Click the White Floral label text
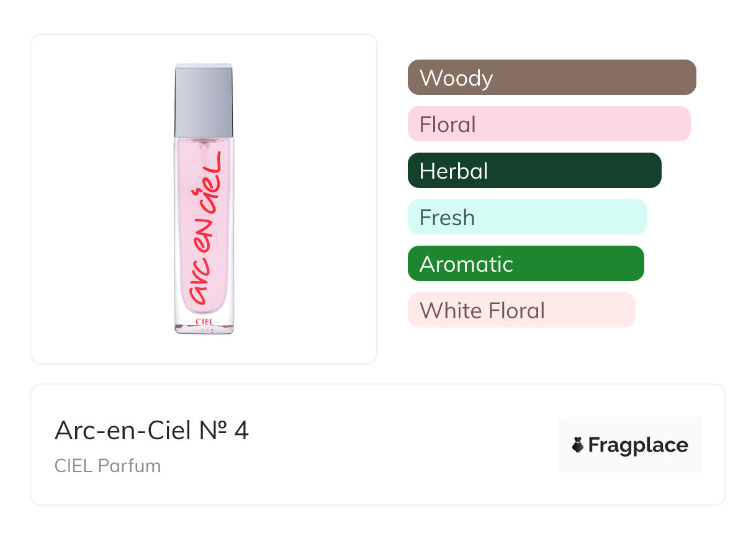Image resolution: width=756 pixels, height=536 pixels. click(x=482, y=311)
